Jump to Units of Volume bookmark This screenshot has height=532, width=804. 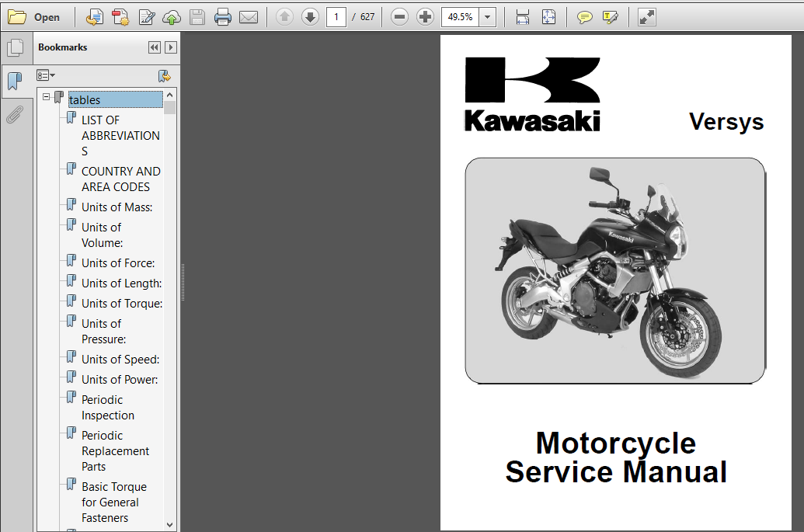click(102, 235)
